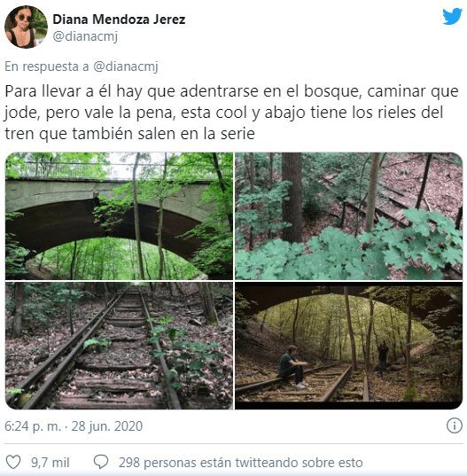
Task: Like the tweet with heart icon
Action: [13, 463]
